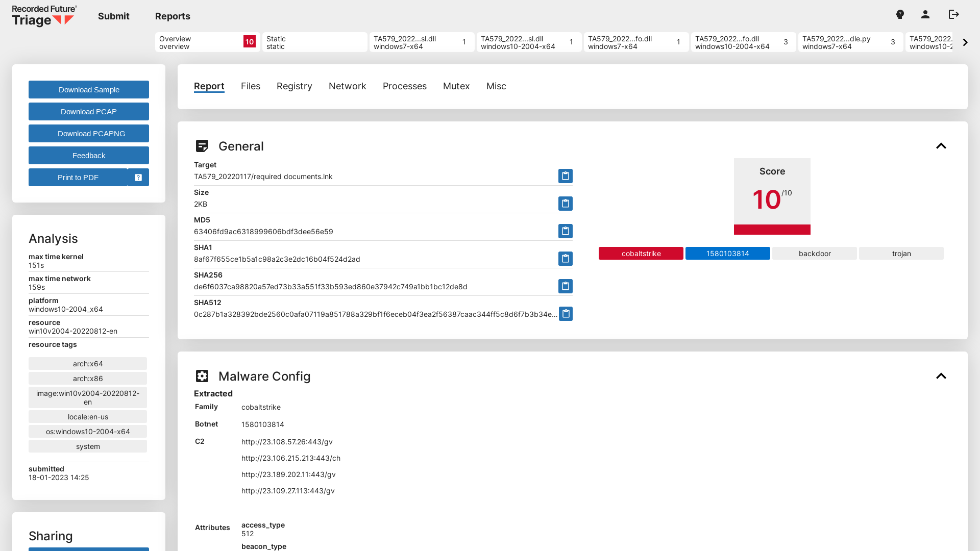The height and width of the screenshot is (551, 980).
Task: Copy the Size value to clipboard
Action: point(565,204)
